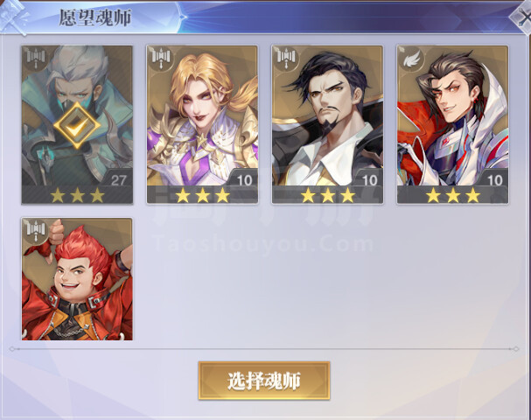Select the red-caped smirking soul master card
The height and width of the screenshot is (420, 531).
453,124
